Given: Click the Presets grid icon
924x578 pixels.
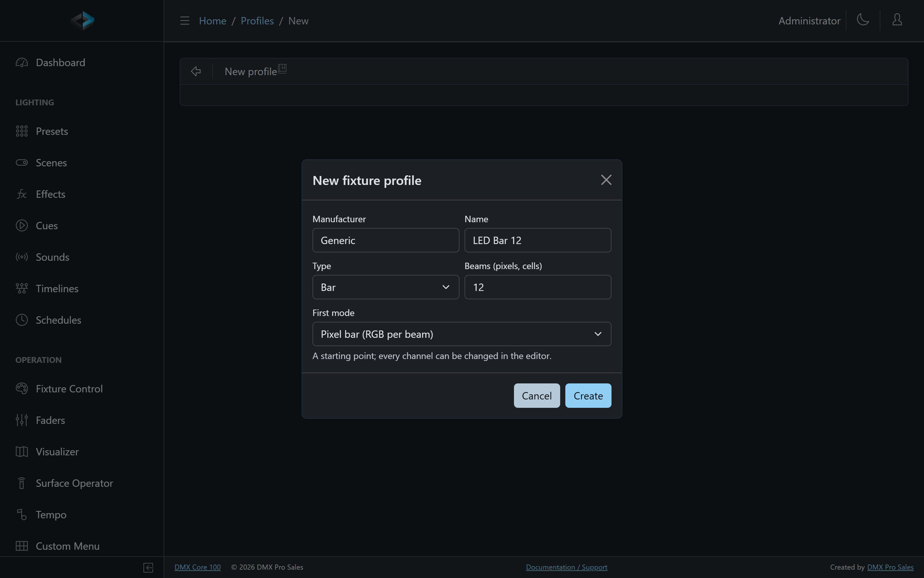Looking at the screenshot, I should (x=22, y=131).
